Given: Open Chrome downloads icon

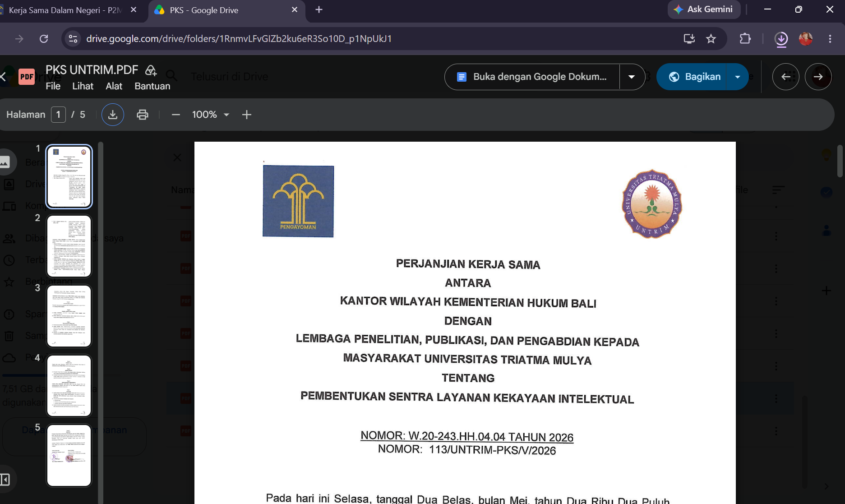Looking at the screenshot, I should pos(781,39).
